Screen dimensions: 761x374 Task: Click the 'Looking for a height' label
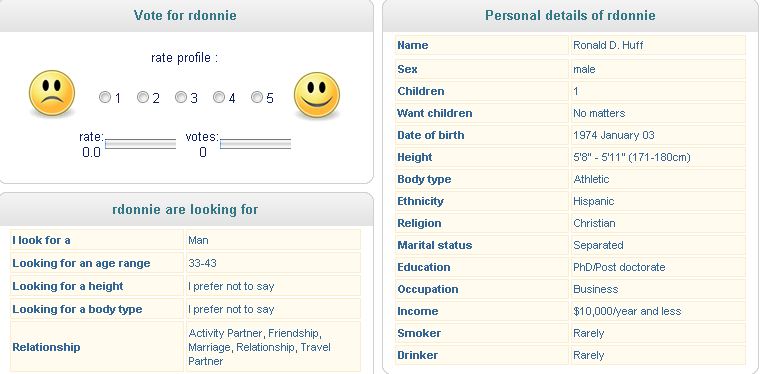click(x=68, y=286)
